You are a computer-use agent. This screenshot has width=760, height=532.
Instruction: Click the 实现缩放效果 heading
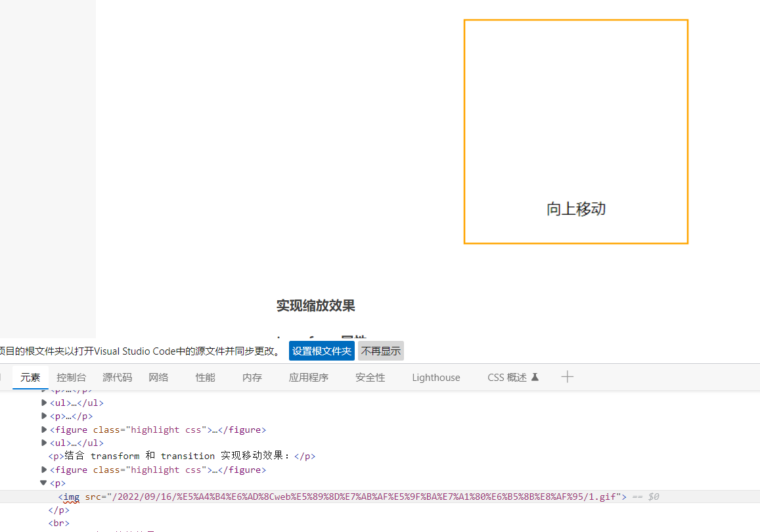tap(316, 305)
